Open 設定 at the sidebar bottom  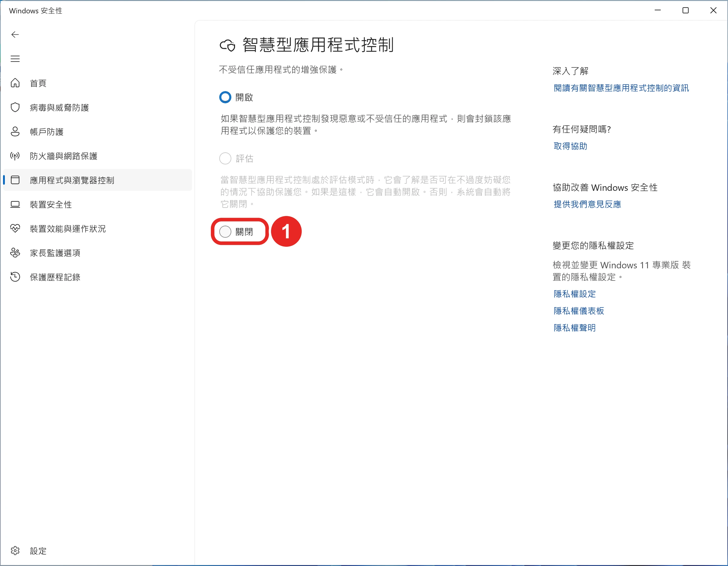pyautogui.click(x=97, y=551)
